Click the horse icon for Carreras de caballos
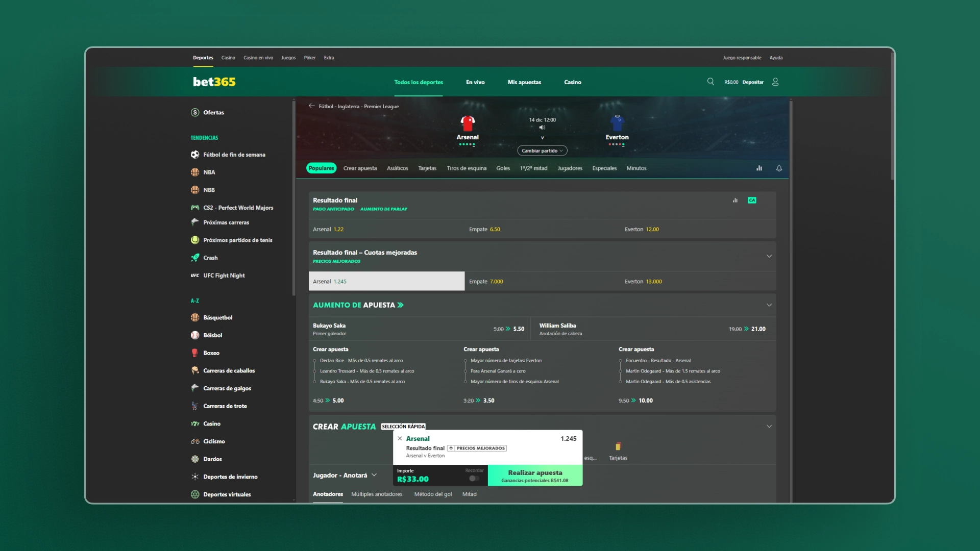Screen dimensions: 980x551 click(x=195, y=370)
